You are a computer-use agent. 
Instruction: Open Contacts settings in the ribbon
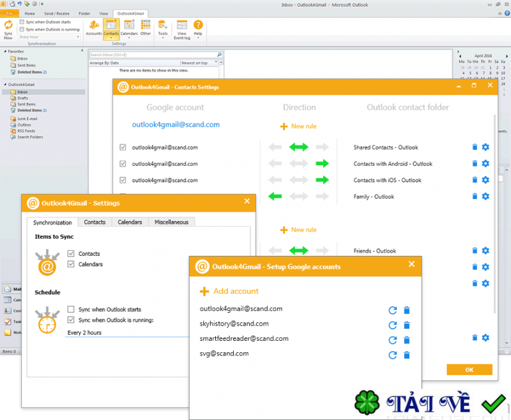(111, 29)
